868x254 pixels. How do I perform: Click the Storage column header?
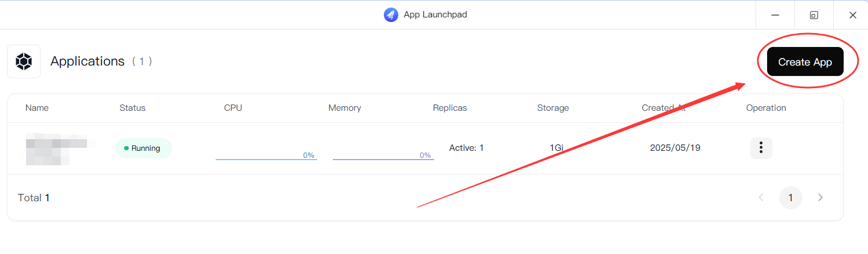coord(553,108)
